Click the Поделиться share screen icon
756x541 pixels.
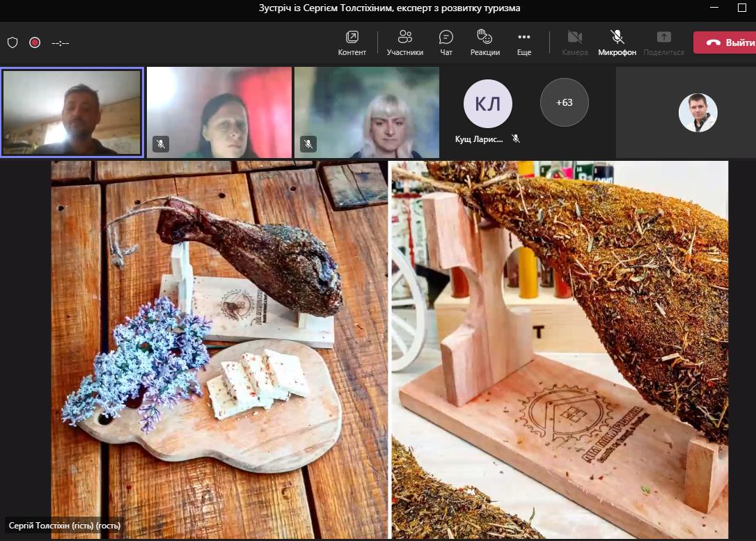tap(663, 42)
